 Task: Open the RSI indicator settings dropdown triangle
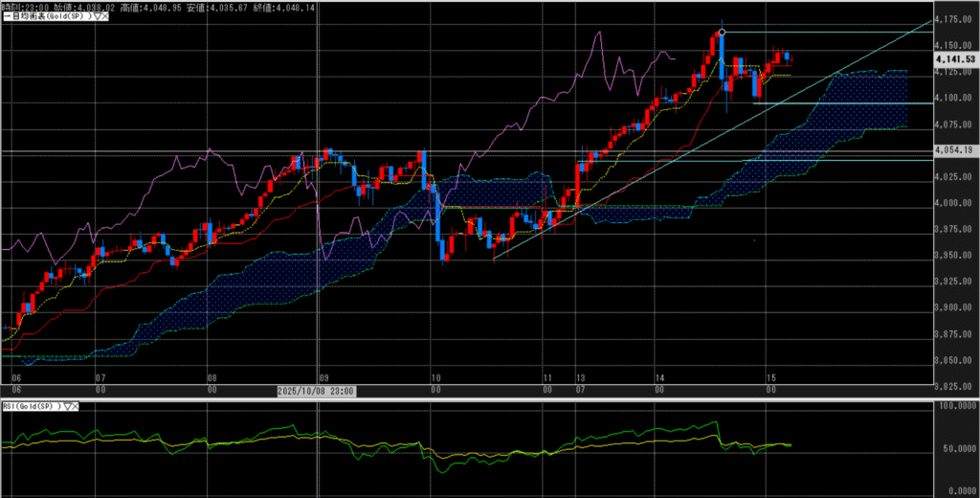[x=65, y=406]
